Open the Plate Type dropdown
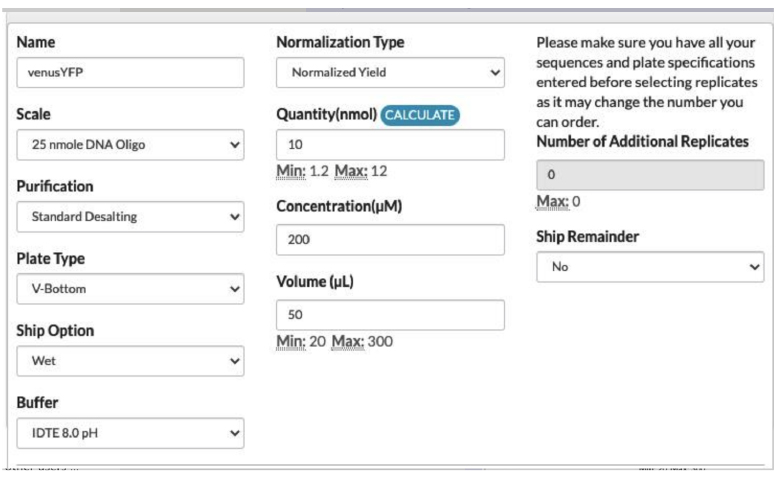 (x=131, y=288)
